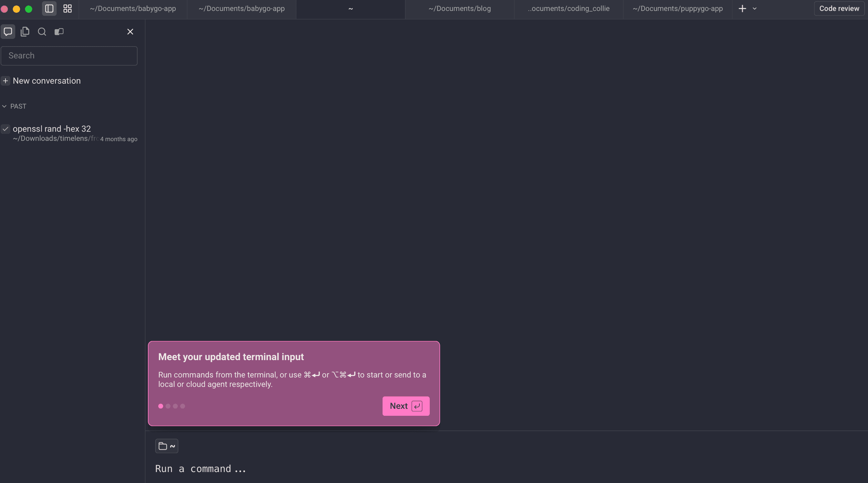Screen dimensions: 868x483
Task: Click the sidebar magnifier search icon
Action: (x=42, y=32)
